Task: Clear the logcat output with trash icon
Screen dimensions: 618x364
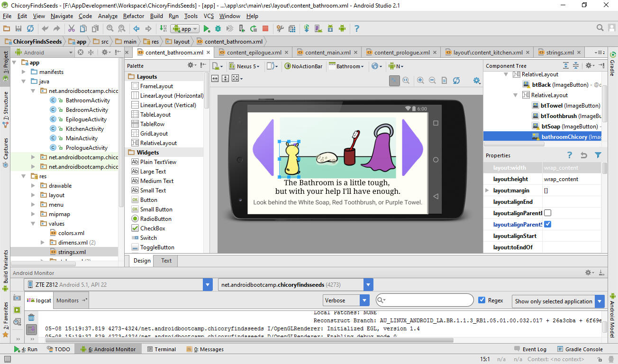Action: point(31,317)
